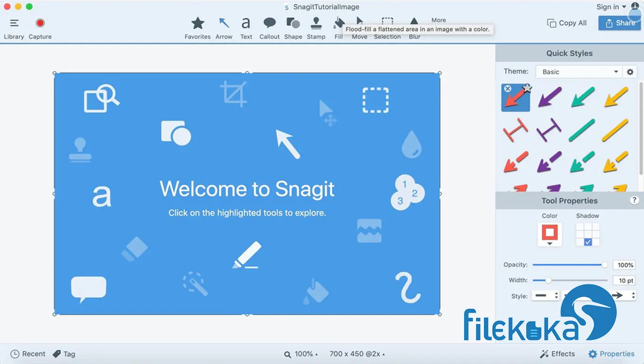Switch to the Properties panel
The width and height of the screenshot is (644, 364).
[611, 354]
